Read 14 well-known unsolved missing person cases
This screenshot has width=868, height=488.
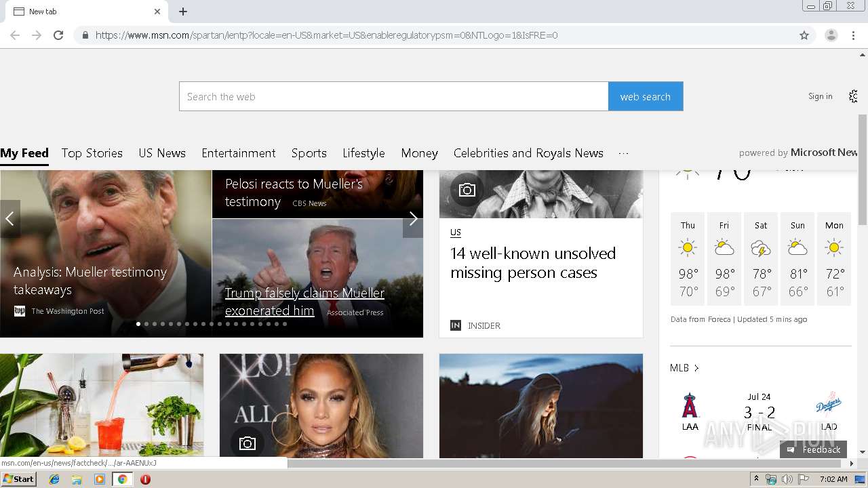(533, 263)
